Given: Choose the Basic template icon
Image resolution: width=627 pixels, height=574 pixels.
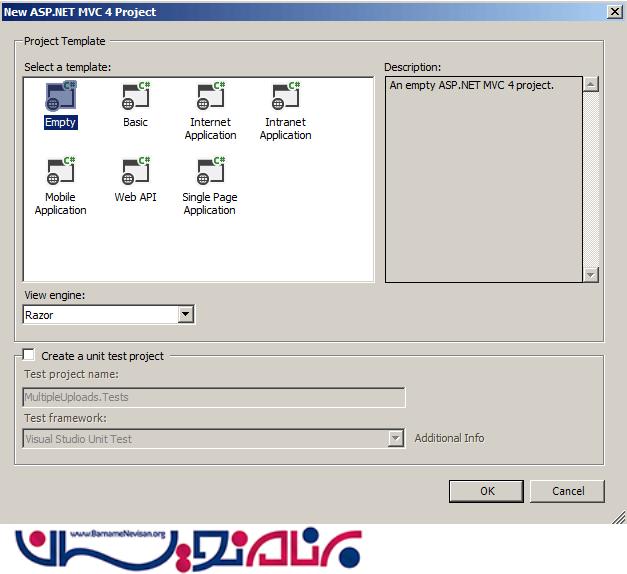Looking at the screenshot, I should click(135, 97).
